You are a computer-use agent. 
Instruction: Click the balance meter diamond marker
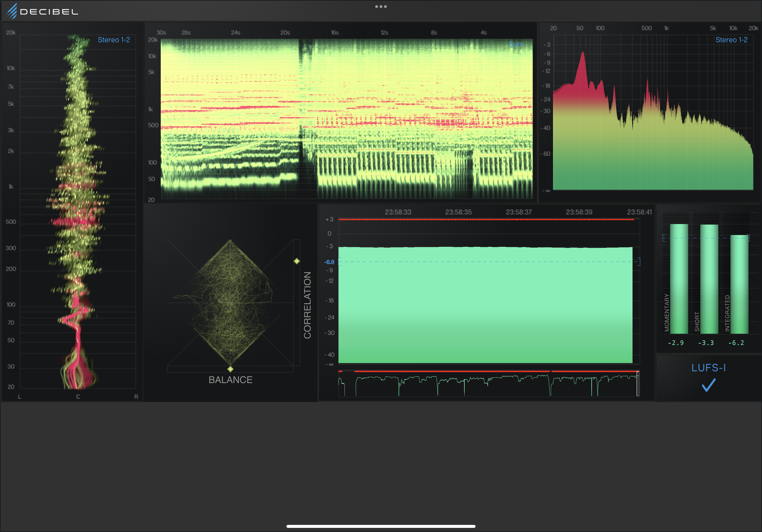coord(230,369)
